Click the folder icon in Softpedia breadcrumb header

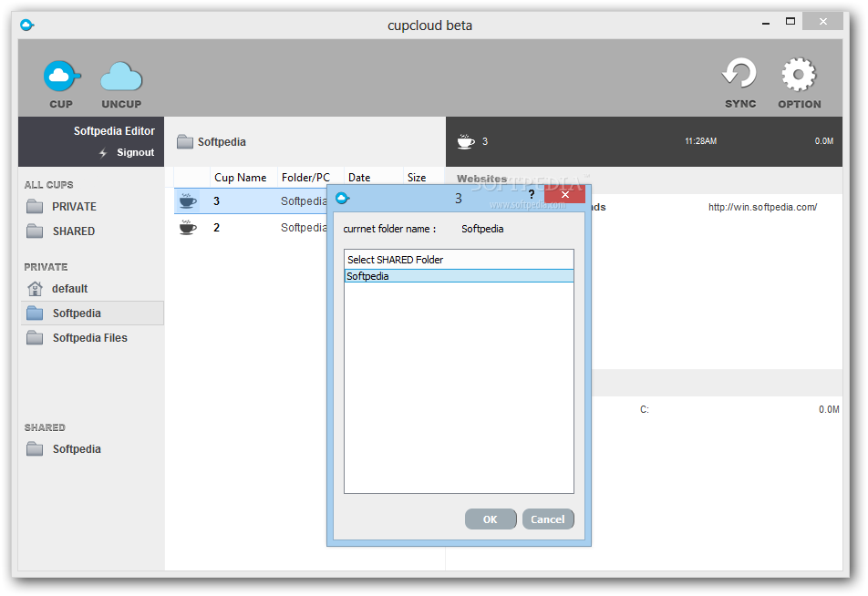[x=185, y=141]
